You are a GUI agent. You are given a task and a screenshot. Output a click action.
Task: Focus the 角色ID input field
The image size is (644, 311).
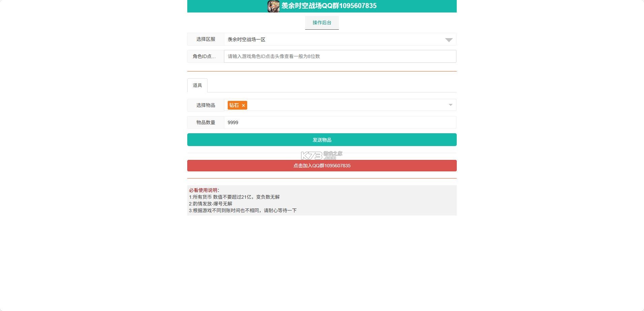[340, 56]
